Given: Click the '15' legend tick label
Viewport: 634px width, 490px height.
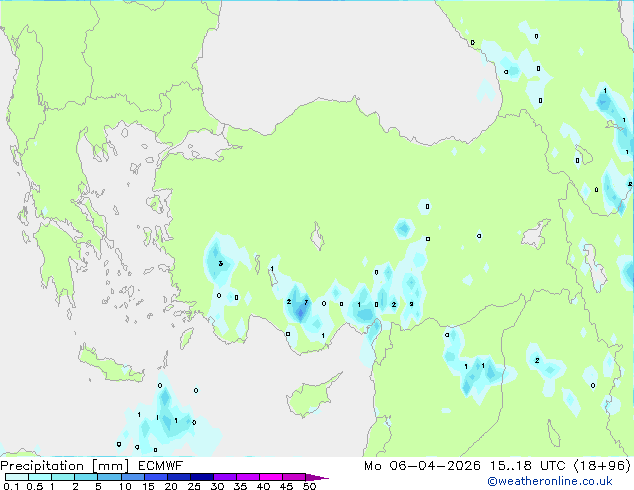Looking at the screenshot, I should coord(148,486).
